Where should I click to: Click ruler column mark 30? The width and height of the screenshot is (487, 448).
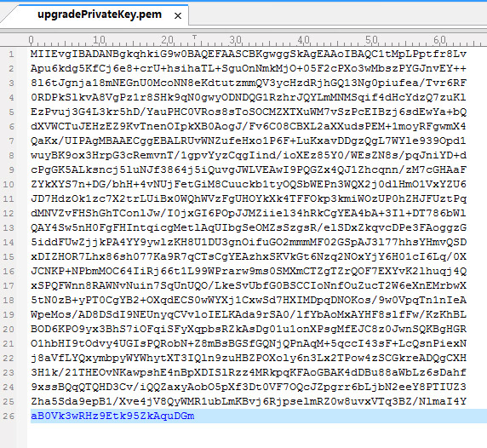click(x=236, y=40)
